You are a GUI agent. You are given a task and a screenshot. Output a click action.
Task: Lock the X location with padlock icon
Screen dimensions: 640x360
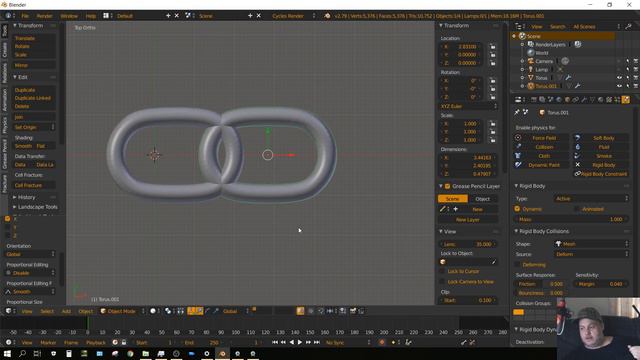493,47
